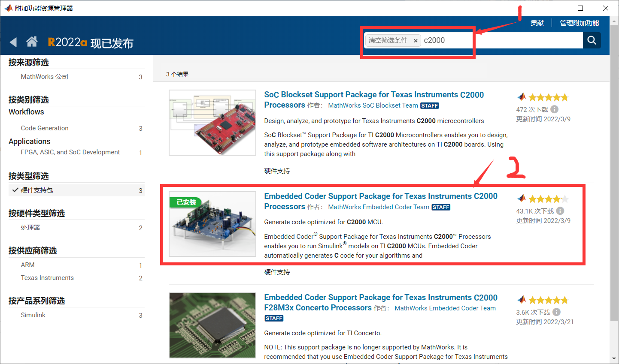Click the magnifier search button
The width and height of the screenshot is (619, 364).
[592, 40]
